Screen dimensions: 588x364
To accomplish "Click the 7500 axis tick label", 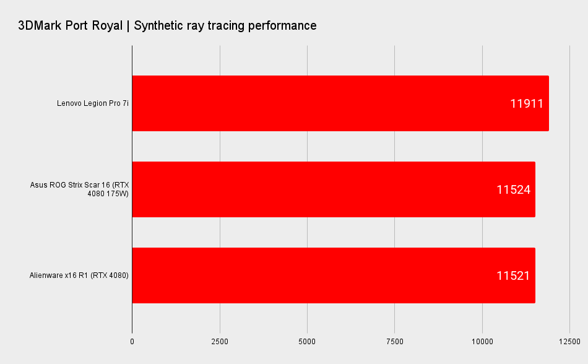I will [x=394, y=342].
